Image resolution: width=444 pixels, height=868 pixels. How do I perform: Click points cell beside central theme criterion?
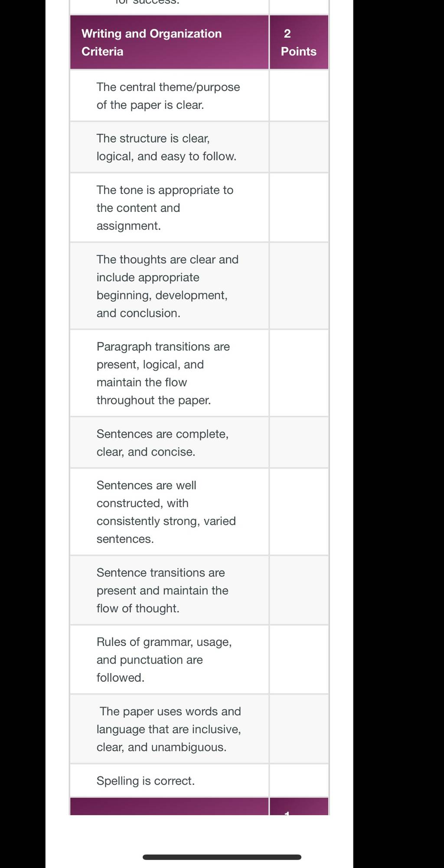[299, 95]
